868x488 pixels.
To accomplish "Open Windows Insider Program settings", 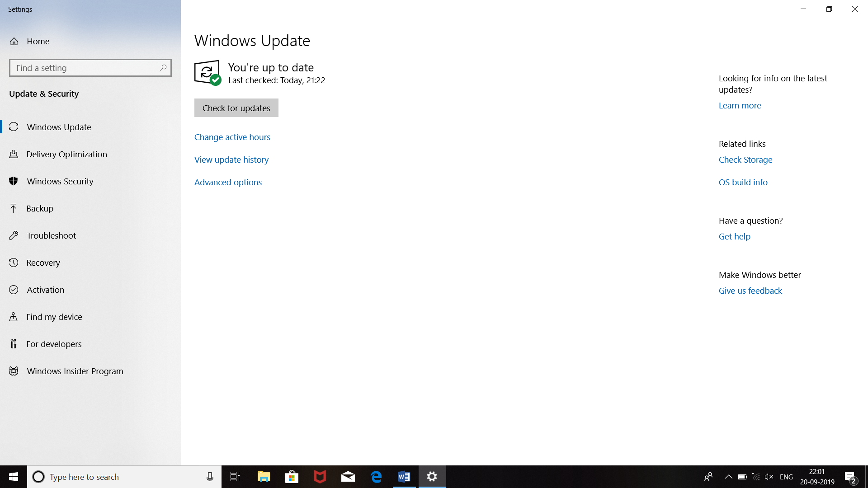I will pos(75,371).
